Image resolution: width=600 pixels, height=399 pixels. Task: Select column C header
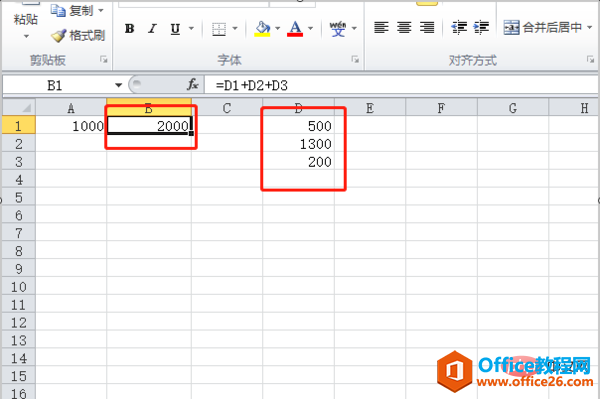tap(227, 108)
